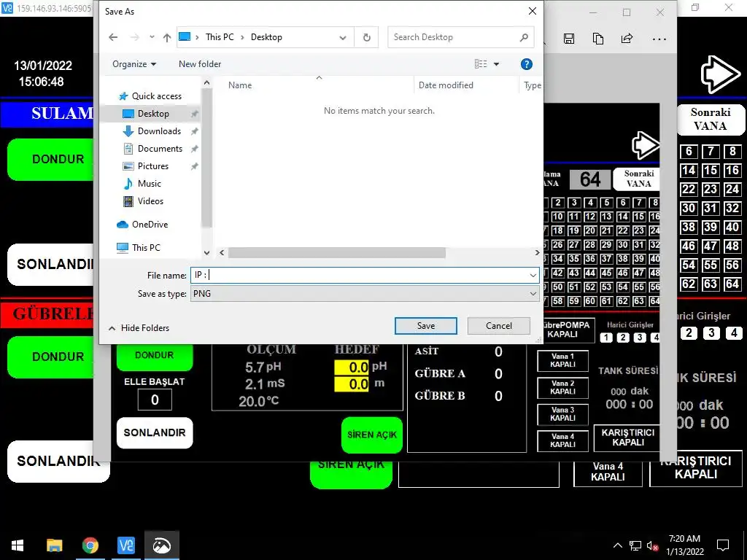This screenshot has width=747, height=560.
Task: Toggle valve 6 box in right grid
Action: 689,152
